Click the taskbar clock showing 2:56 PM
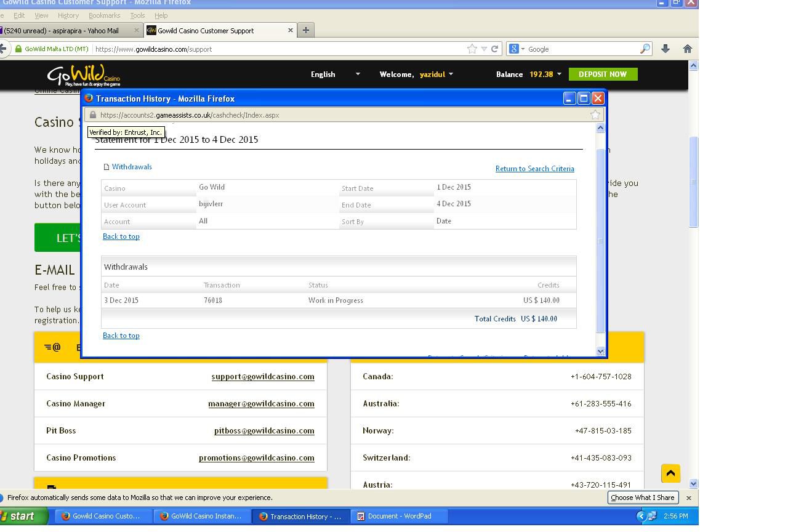This screenshot has height=532, width=788. click(676, 516)
